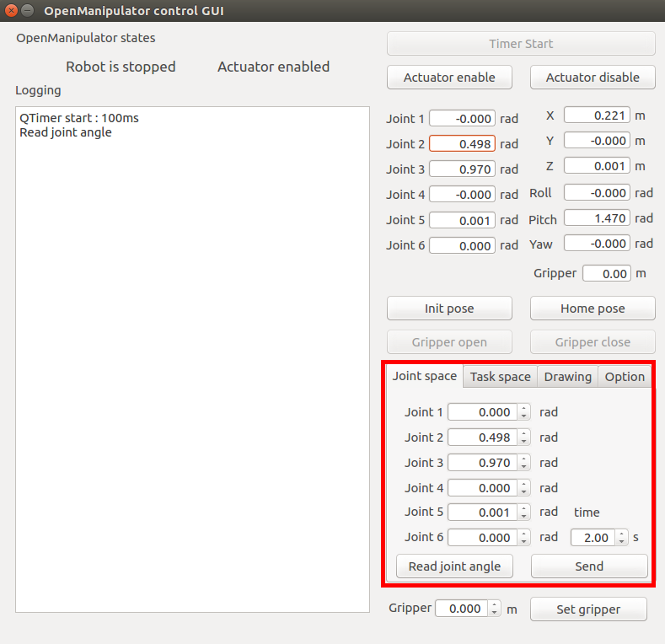Send robot to Home pose
665x644 pixels.
click(593, 309)
